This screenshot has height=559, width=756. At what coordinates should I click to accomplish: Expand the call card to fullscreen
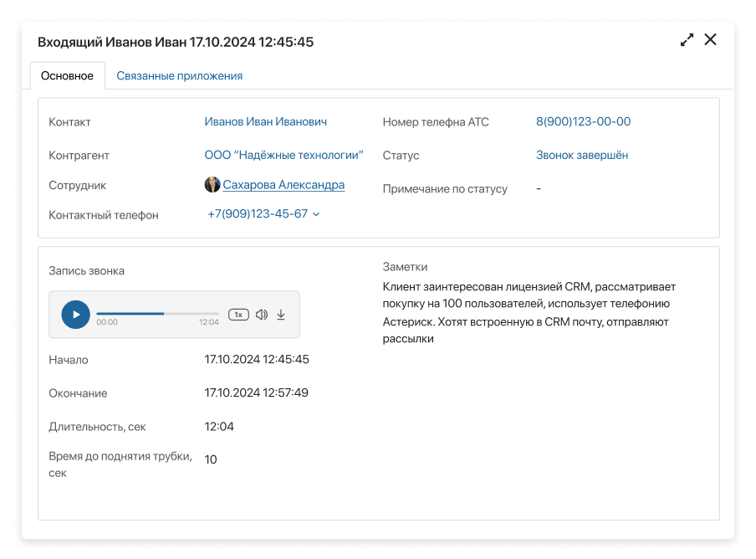point(687,39)
